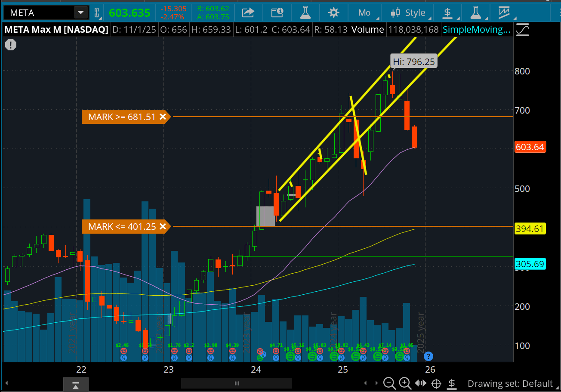This screenshot has height=392, width=561.
Task: Click the red phone icon under $2.98
Action: tap(210, 351)
